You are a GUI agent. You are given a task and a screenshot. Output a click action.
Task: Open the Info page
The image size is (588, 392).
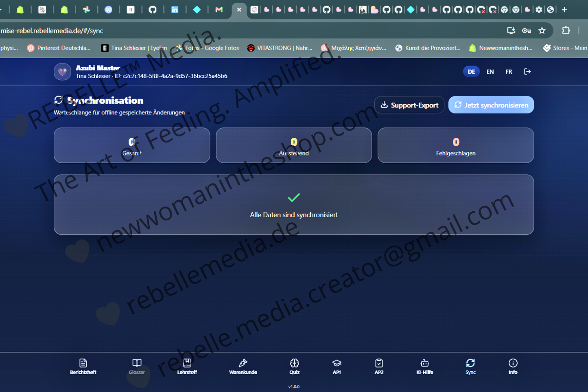(513, 366)
